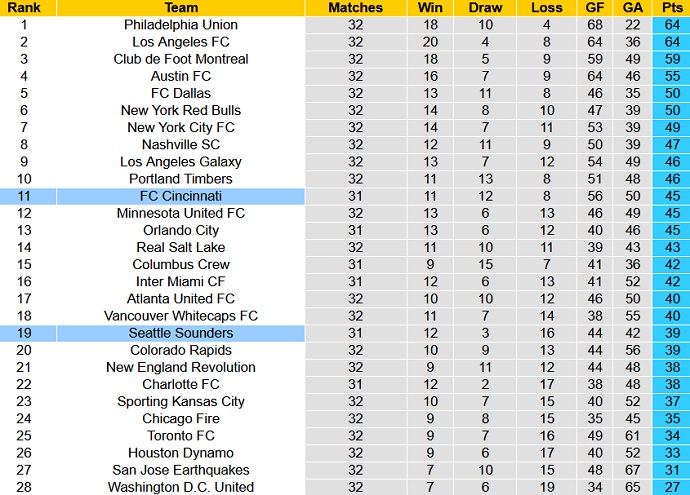Click rank 11 highlighted cell
Image resolution: width=690 pixels, height=495 pixels.
pyautogui.click(x=24, y=196)
